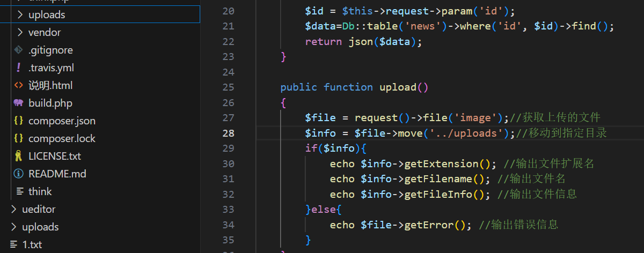Click the build.php elephant icon
This screenshot has width=644, height=253.
point(19,103)
